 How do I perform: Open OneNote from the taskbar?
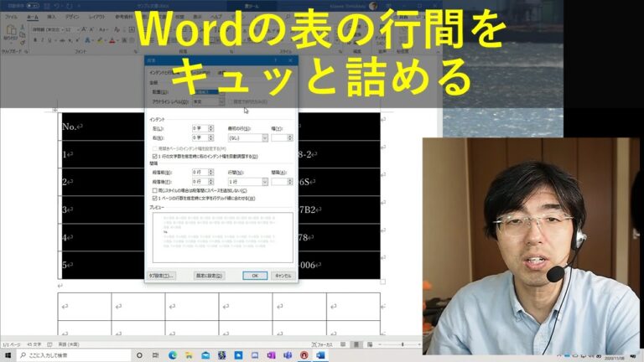pos(271,355)
